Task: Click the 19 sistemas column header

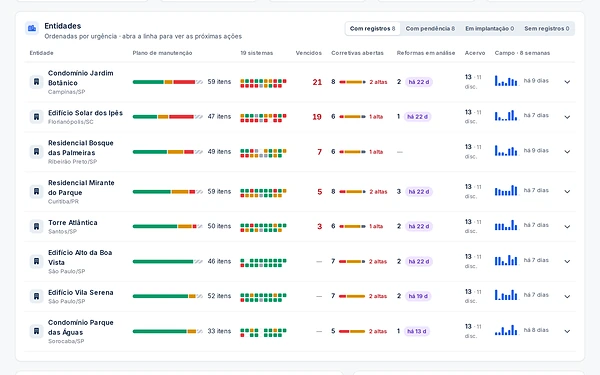Action: 256,53
